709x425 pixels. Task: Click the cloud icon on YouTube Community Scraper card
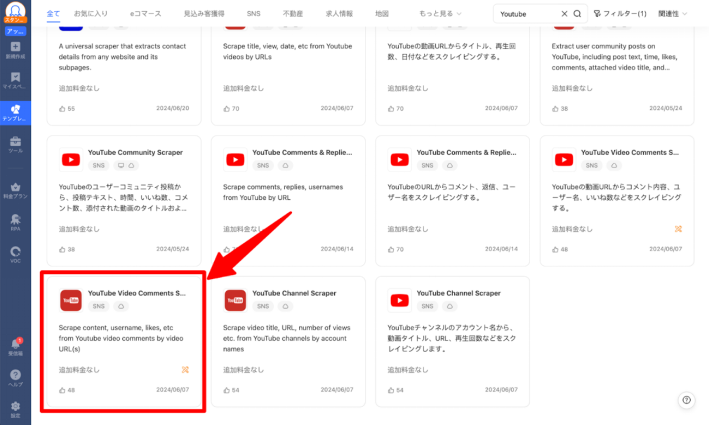[132, 165]
